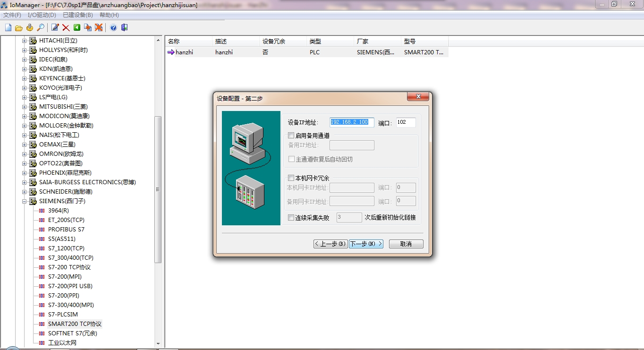The height and width of the screenshot is (350, 644).
Task: Click the orange crossed-out pages icon
Action: click(x=99, y=28)
